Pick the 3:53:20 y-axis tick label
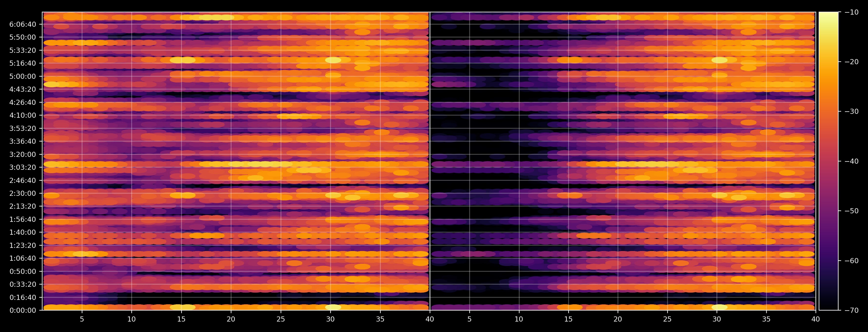The width and height of the screenshot is (868, 332). point(23,128)
